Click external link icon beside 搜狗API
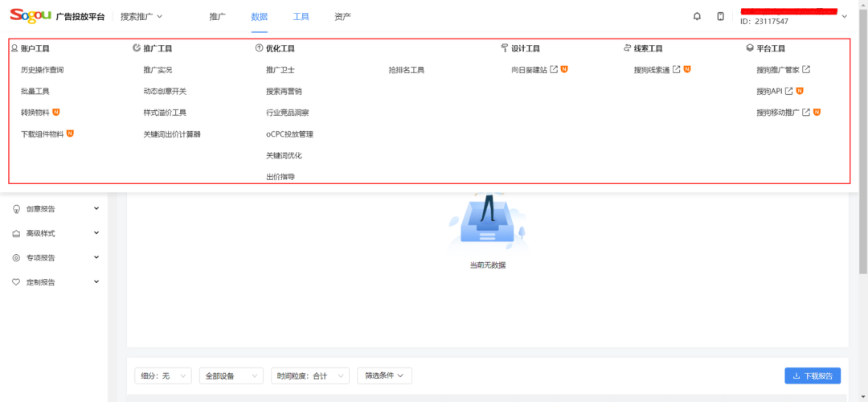Screen dimensions: 868x402 coord(788,91)
